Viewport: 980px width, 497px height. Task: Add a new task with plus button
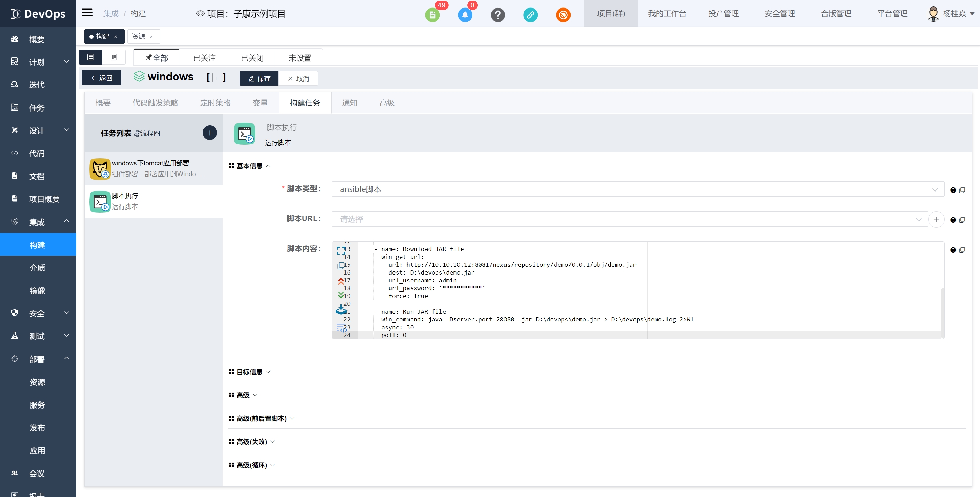tap(210, 133)
